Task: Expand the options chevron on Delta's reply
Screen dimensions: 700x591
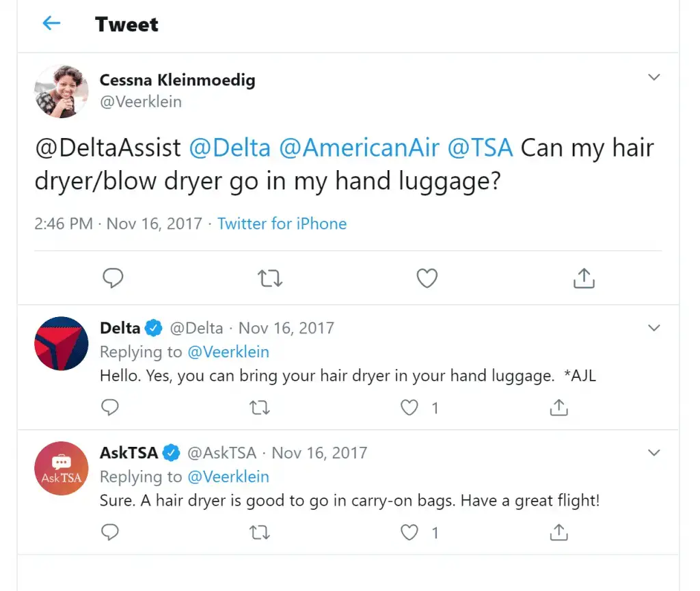Action: (654, 328)
